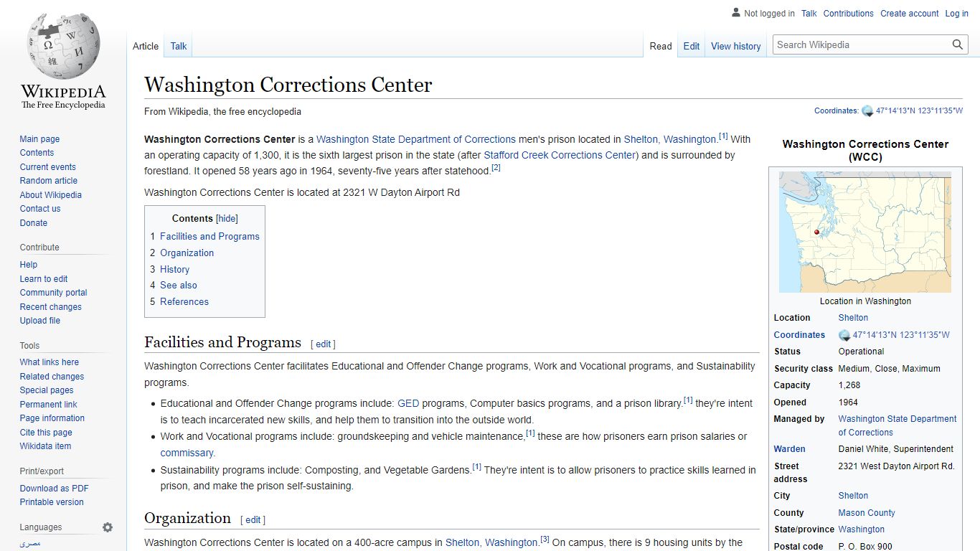The height and width of the screenshot is (551, 980).
Task: Open the View history tab
Action: point(736,46)
